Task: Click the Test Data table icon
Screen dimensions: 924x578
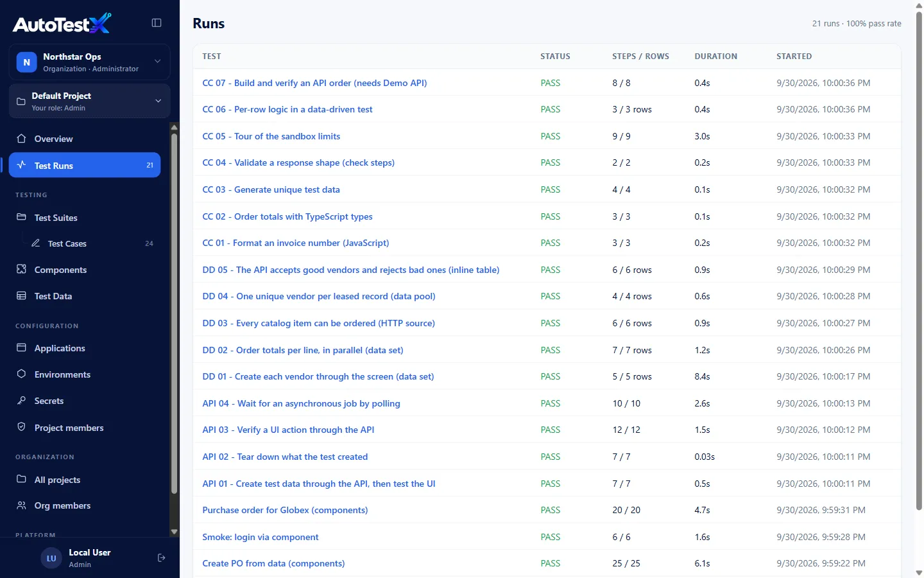Action: tap(21, 295)
